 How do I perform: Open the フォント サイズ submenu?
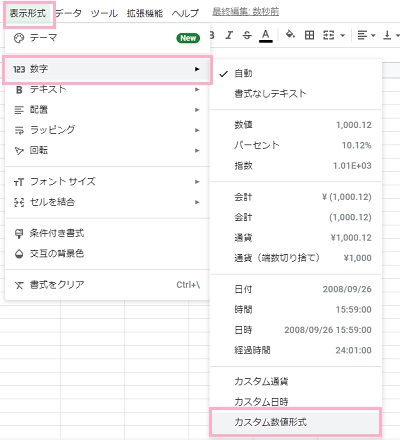point(107,182)
